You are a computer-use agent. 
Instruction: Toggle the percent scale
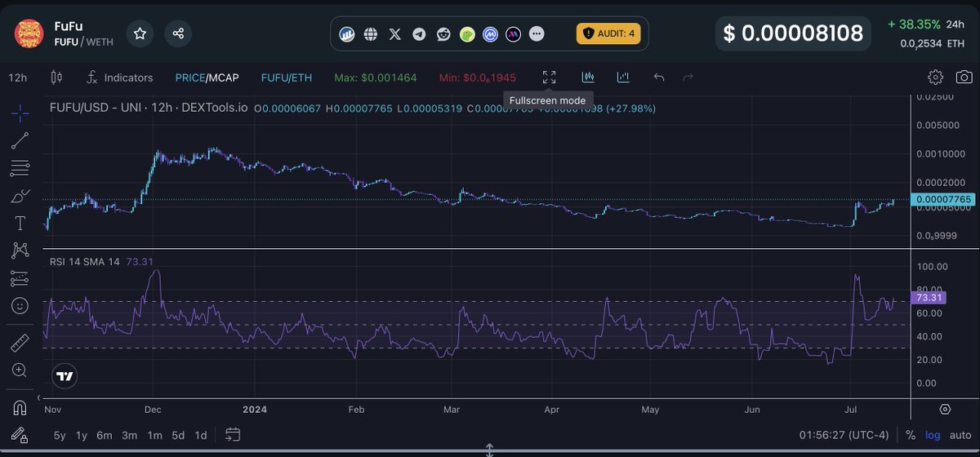(911, 435)
